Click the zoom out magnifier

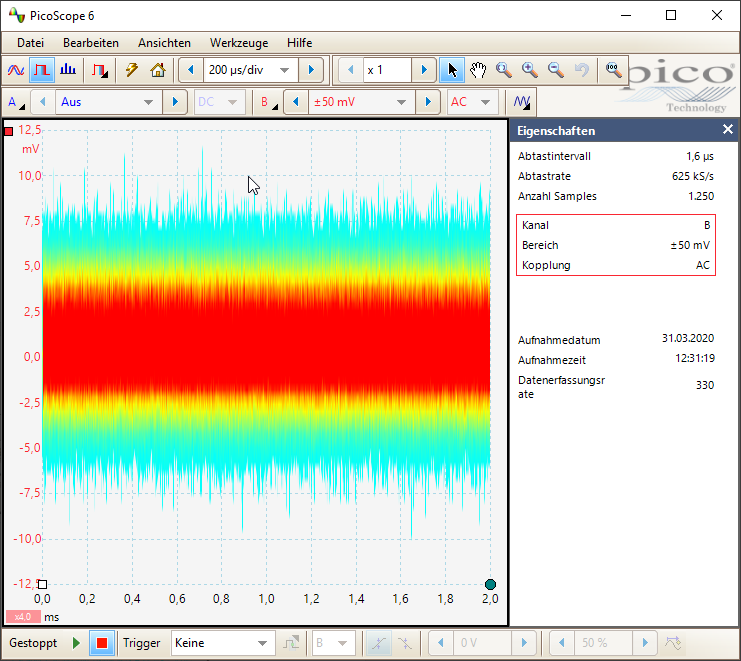556,70
